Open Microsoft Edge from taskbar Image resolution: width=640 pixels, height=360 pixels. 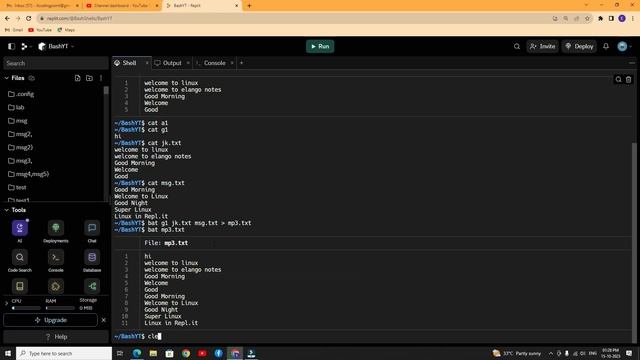pos(137,353)
